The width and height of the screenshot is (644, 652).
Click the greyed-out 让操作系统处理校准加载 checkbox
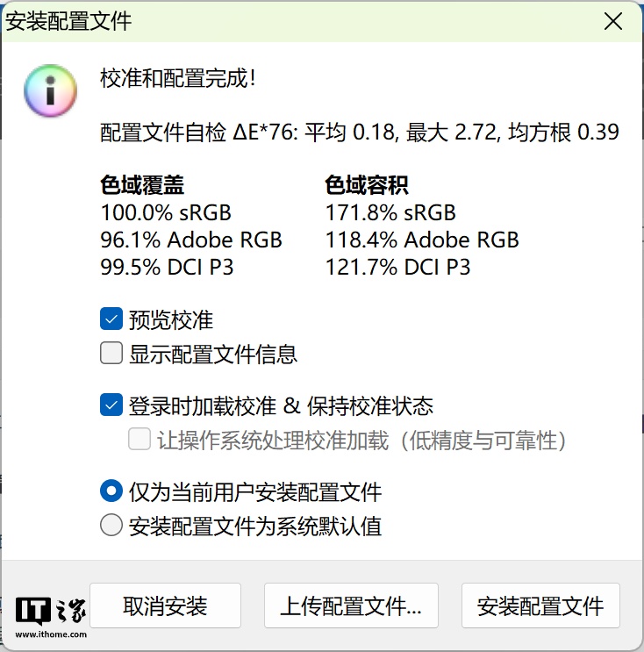[140, 440]
